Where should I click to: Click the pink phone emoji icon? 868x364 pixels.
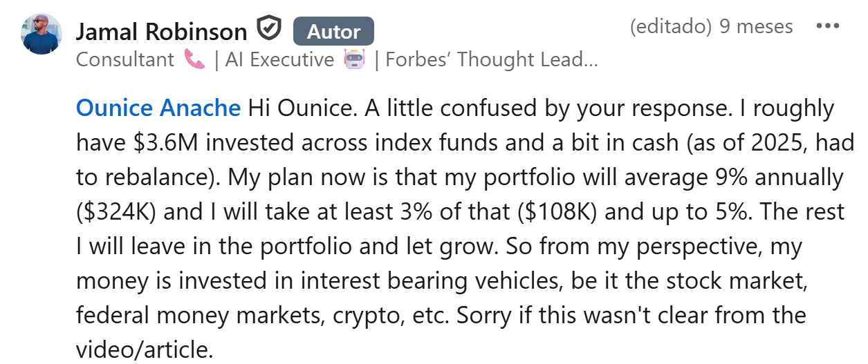pyautogui.click(x=195, y=60)
